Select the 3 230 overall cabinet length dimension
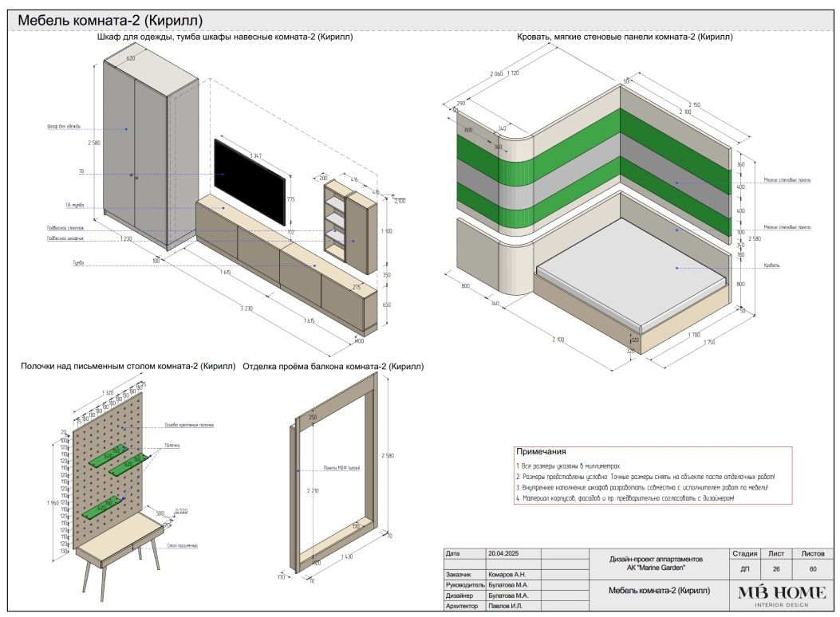The width and height of the screenshot is (840, 617). coord(246,308)
